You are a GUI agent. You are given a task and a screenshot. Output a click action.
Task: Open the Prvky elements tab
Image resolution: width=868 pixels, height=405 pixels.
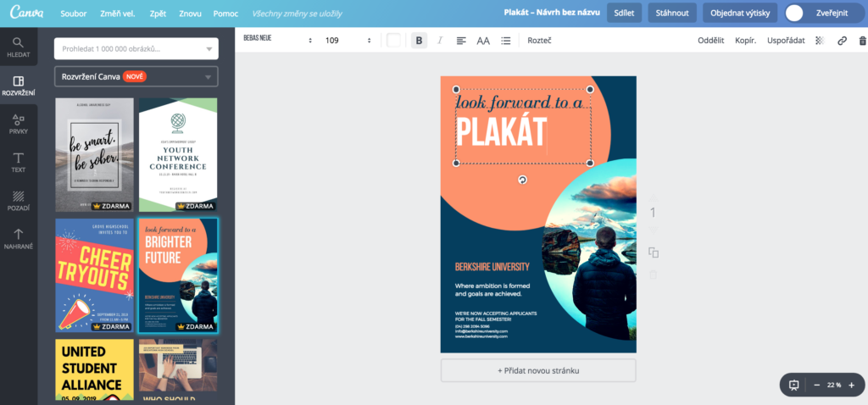click(19, 125)
